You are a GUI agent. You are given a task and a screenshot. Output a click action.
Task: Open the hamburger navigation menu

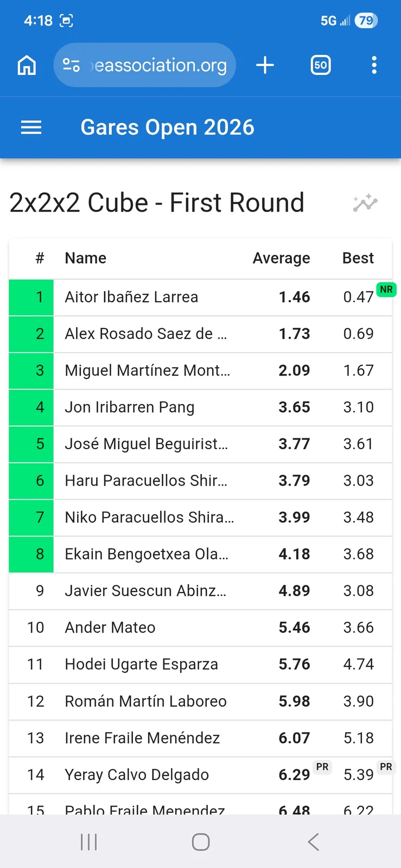click(31, 127)
